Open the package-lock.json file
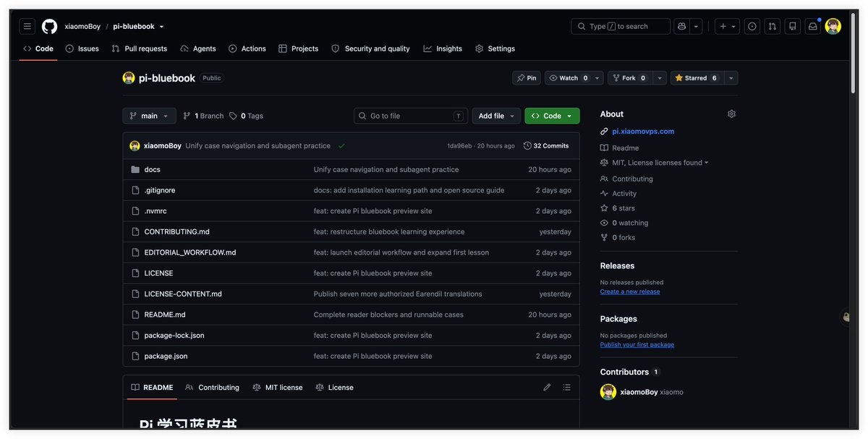This screenshot has height=439, width=868. point(174,336)
